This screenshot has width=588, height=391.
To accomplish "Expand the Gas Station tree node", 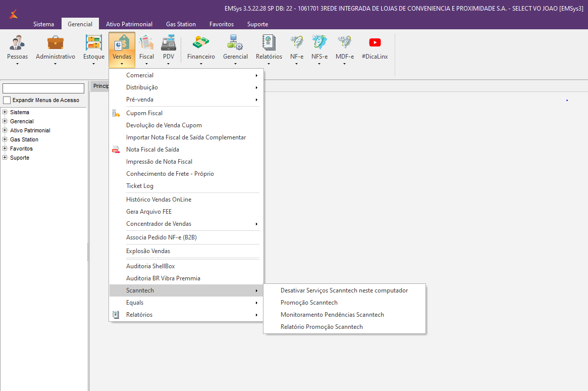I will pos(5,139).
